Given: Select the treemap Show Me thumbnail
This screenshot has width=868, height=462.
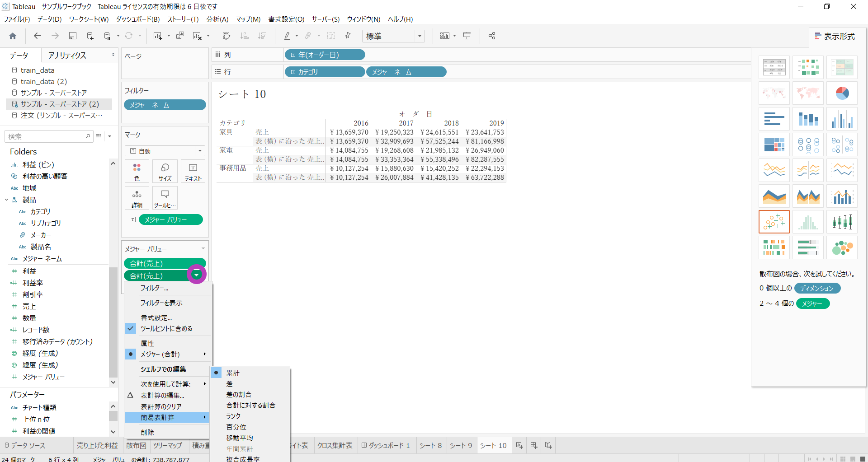Looking at the screenshot, I should 774,145.
